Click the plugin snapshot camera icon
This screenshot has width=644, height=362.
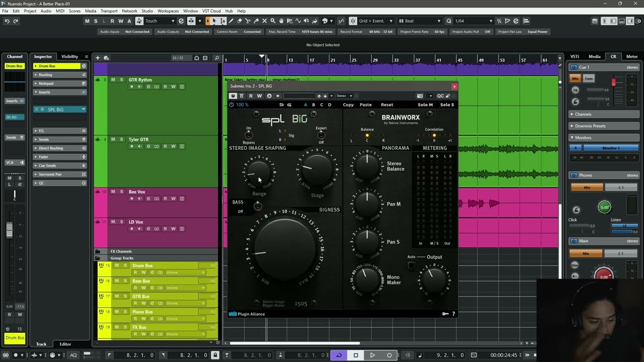pyautogui.click(x=420, y=96)
